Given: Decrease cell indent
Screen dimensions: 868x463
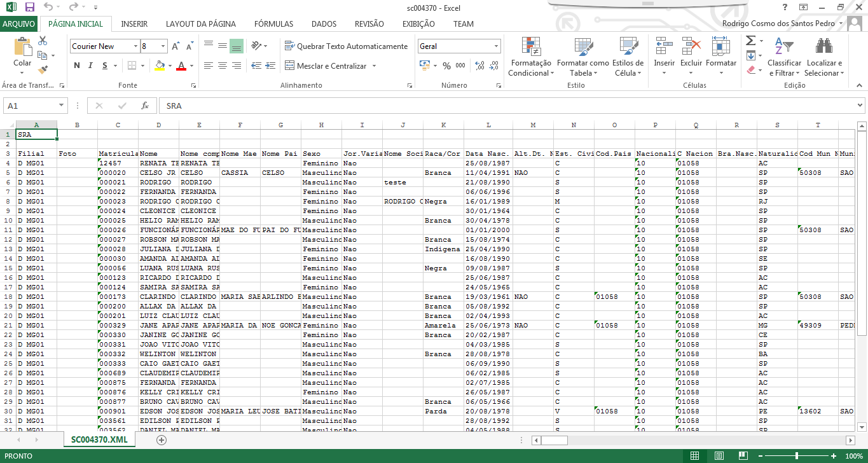Looking at the screenshot, I should (x=256, y=66).
